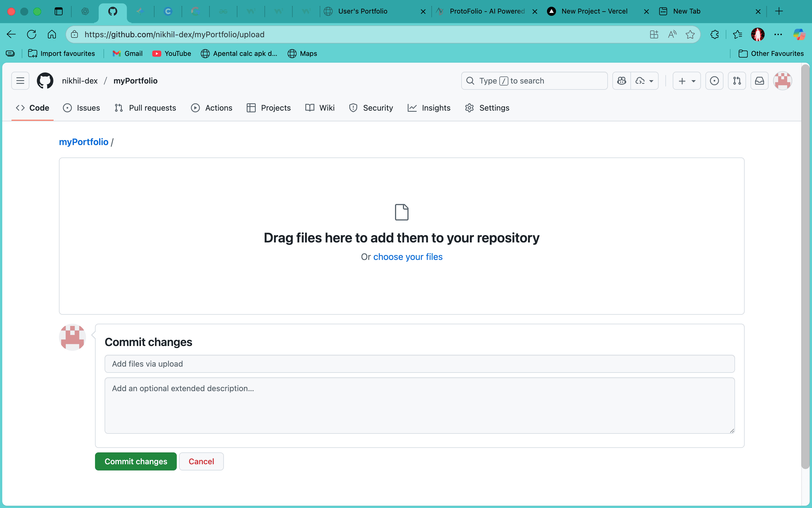Click the choose your files link
Viewport: 812px width, 508px height.
pyautogui.click(x=408, y=257)
